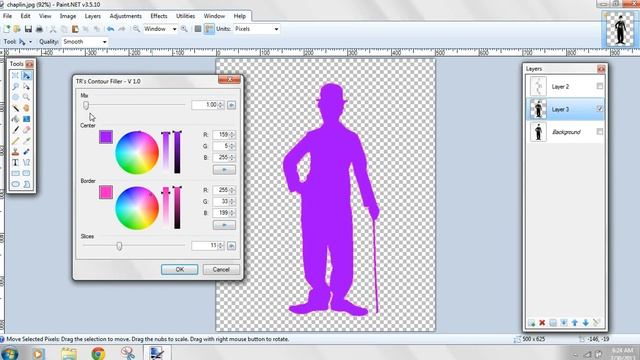Select the Lasso Select tool
This screenshot has width=640, height=360.
(16, 87)
